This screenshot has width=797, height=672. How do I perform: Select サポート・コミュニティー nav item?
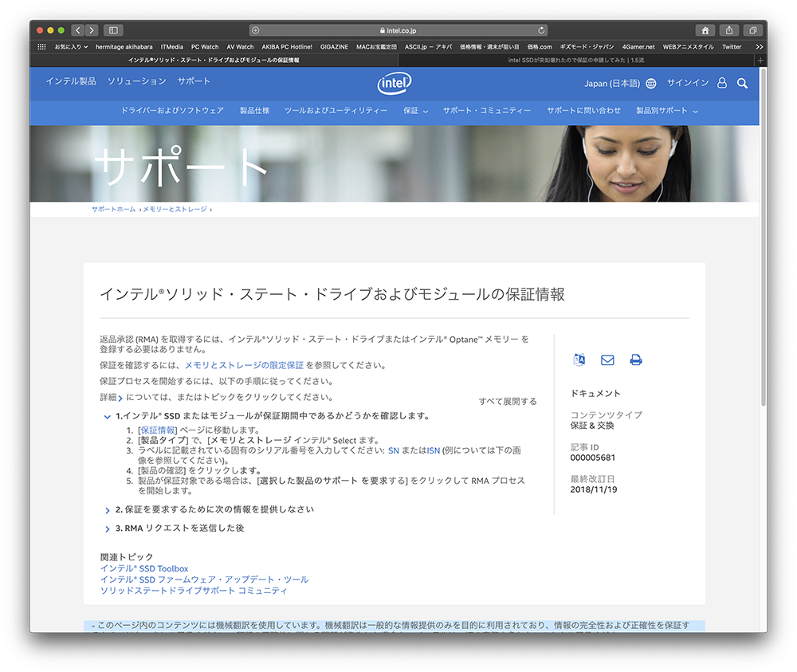486,111
